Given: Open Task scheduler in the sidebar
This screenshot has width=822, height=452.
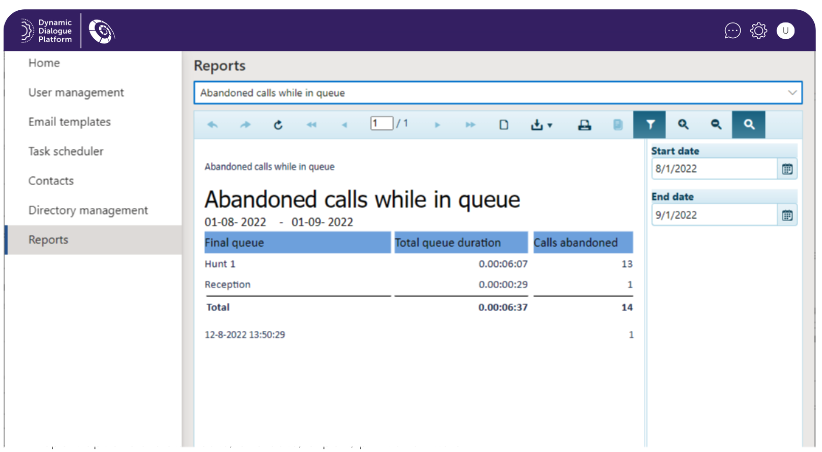Looking at the screenshot, I should 66,151.
